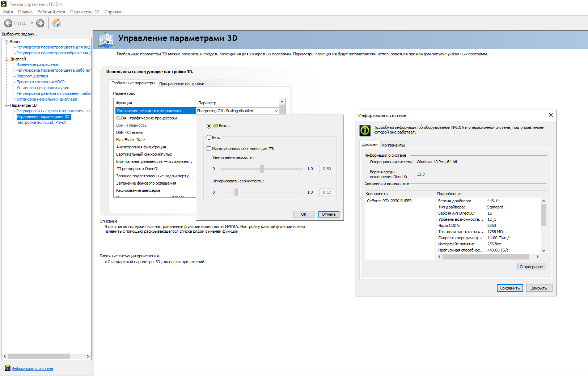This screenshot has width=588, height=376.
Task: Open Настройка Surround, PhysX tree item
Action: [41, 122]
